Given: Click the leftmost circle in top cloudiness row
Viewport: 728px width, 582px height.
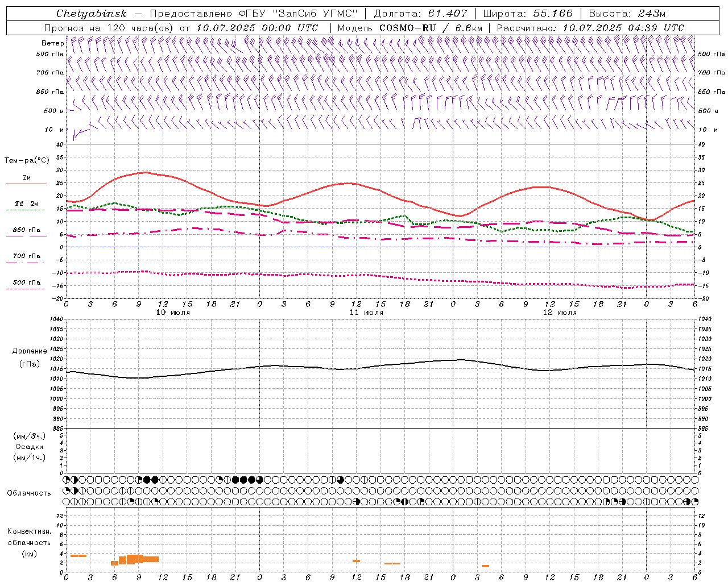Looking at the screenshot, I should [67, 480].
